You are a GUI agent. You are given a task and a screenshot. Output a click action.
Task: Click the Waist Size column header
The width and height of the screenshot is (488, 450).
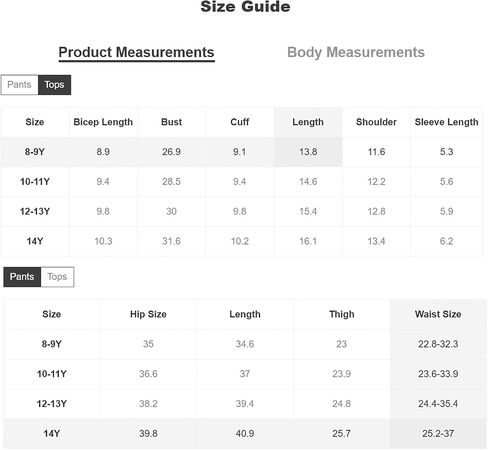(x=438, y=314)
